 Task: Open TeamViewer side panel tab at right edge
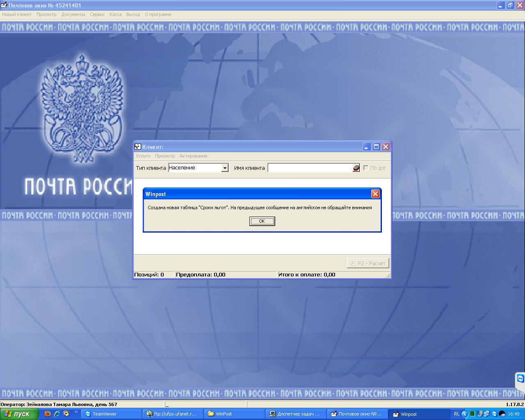pos(520,379)
